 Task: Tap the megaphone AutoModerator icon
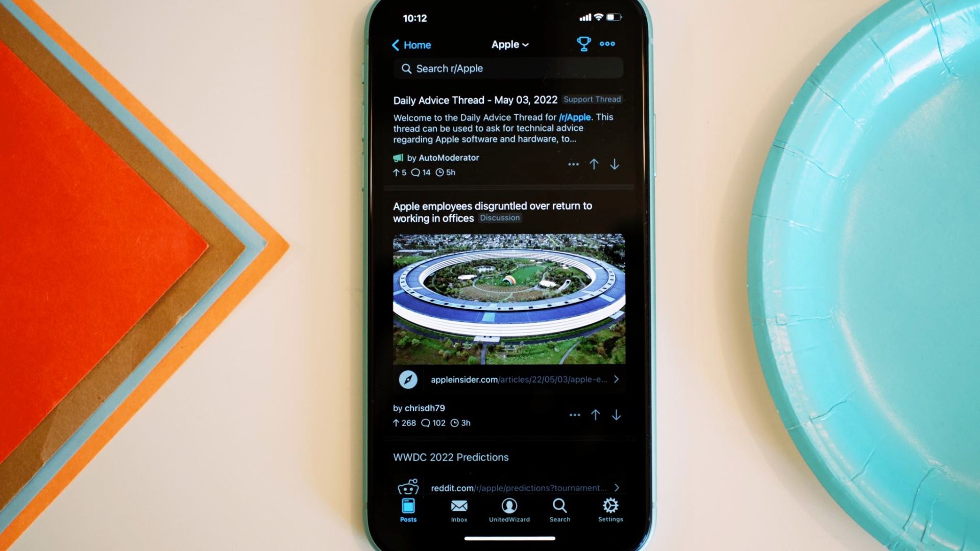click(x=397, y=157)
